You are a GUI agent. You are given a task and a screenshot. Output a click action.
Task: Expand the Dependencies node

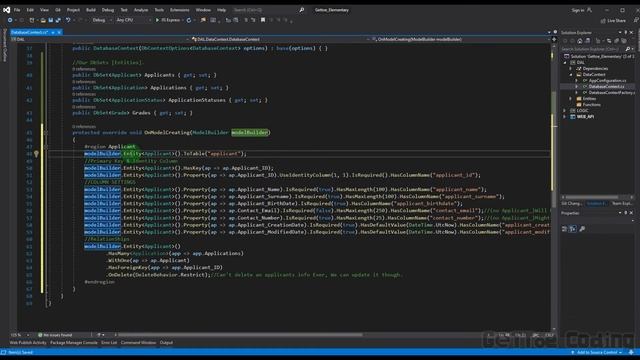pyautogui.click(x=571, y=69)
